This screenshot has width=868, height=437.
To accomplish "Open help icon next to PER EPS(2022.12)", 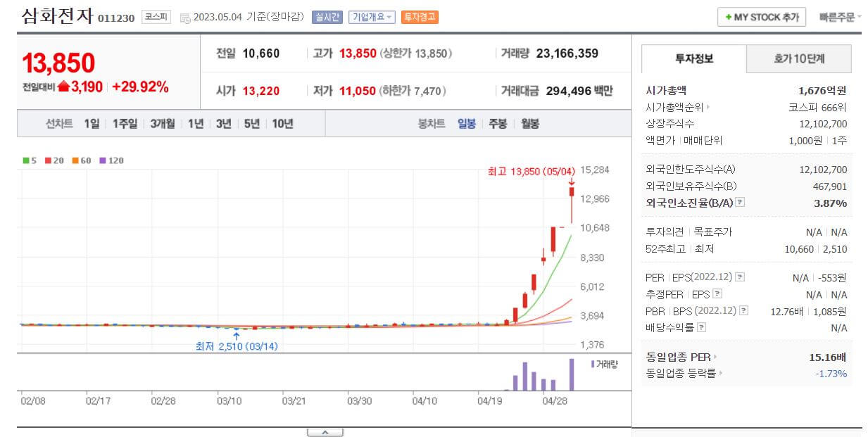I will pos(739,277).
